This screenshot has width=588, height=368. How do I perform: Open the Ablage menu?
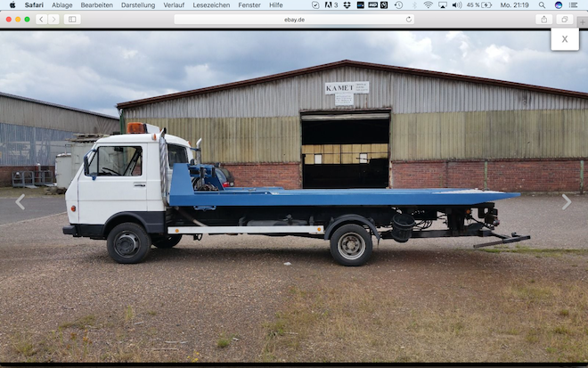coord(62,4)
